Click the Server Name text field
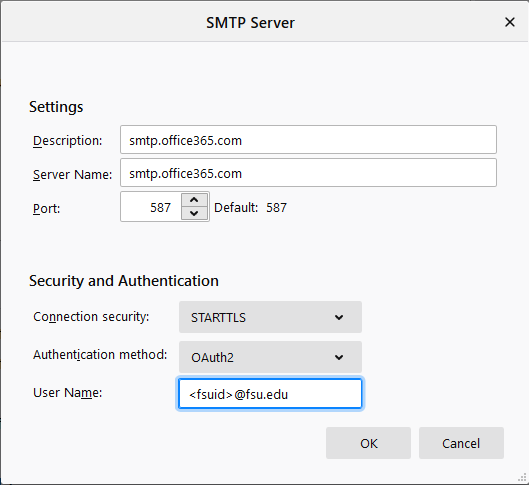 [308, 173]
